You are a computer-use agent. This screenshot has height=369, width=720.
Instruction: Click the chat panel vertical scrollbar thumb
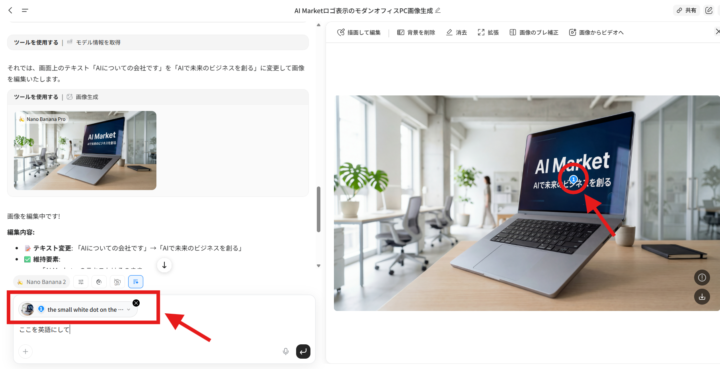click(319, 209)
